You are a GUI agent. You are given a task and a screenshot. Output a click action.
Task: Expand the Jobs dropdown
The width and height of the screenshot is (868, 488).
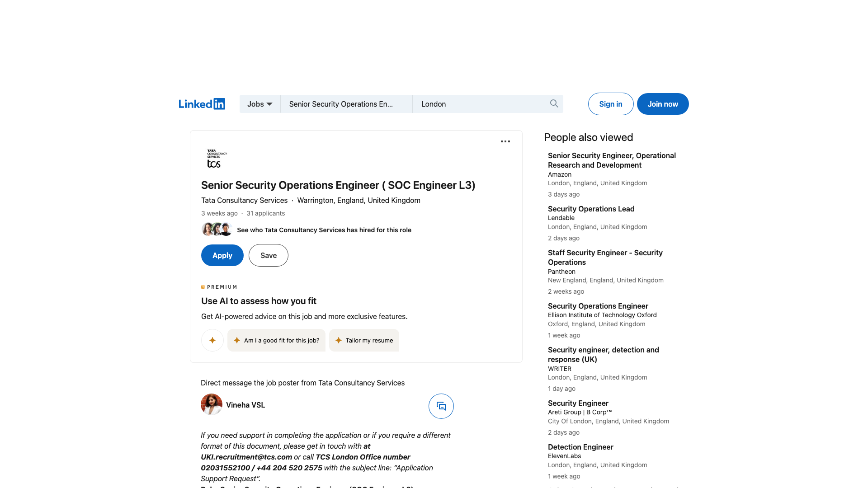point(260,104)
